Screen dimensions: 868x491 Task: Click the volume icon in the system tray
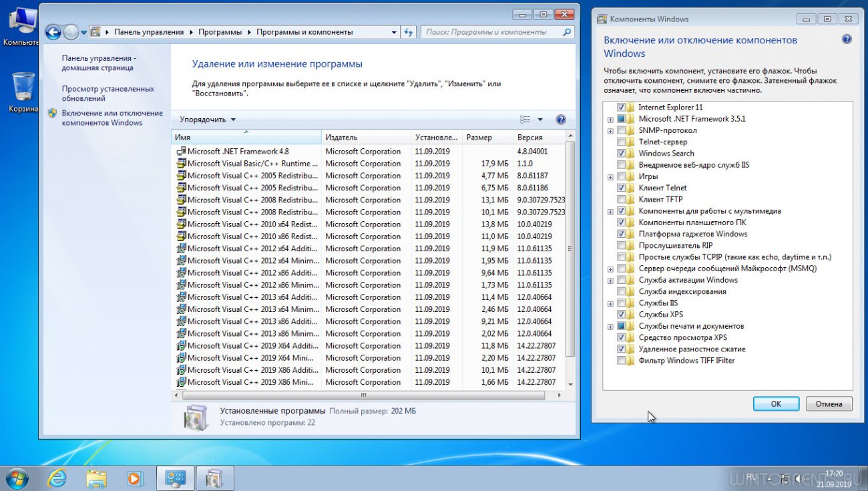799,478
